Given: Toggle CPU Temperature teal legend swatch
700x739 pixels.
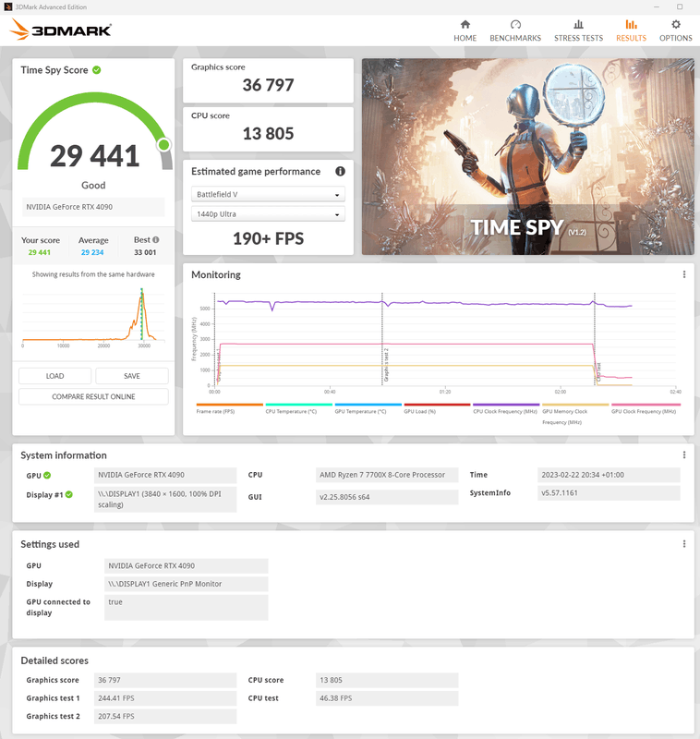Looking at the screenshot, I should pyautogui.click(x=298, y=405).
